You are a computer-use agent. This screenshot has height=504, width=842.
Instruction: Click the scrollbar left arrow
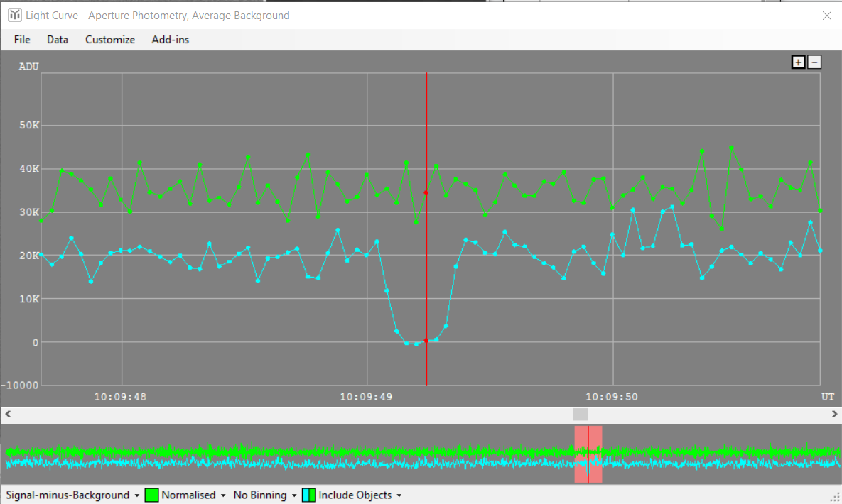tap(7, 414)
